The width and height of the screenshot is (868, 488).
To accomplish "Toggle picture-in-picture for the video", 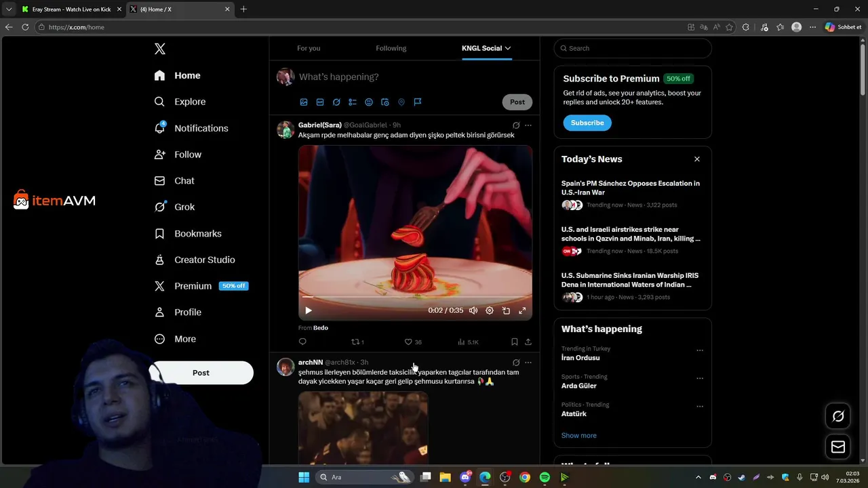I will tap(506, 310).
